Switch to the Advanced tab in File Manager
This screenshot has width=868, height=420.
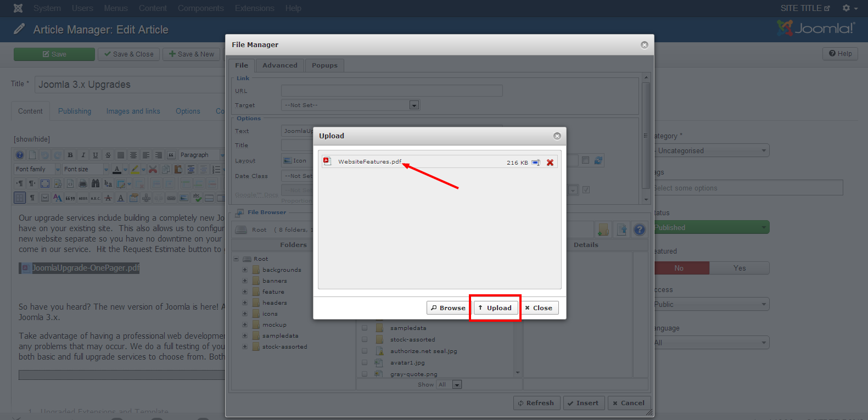pyautogui.click(x=280, y=65)
